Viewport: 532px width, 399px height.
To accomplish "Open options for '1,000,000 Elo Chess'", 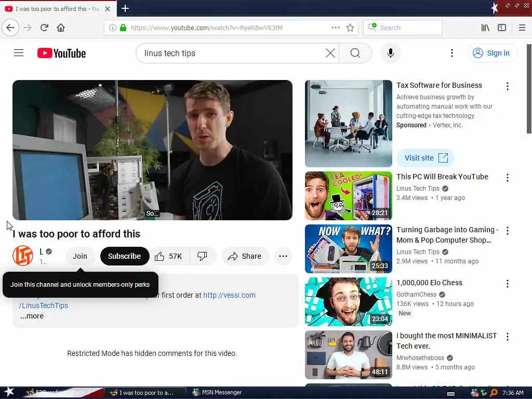I will (x=507, y=284).
